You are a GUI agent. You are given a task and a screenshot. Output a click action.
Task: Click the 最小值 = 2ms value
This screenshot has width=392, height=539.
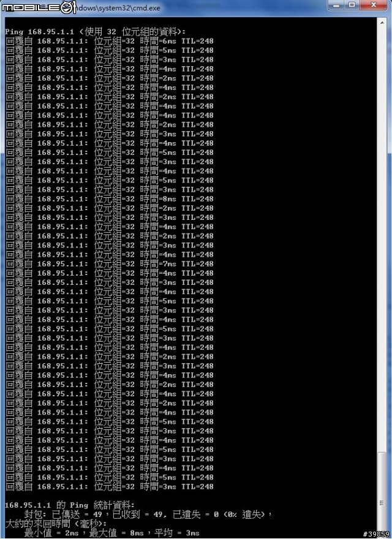(x=51, y=533)
